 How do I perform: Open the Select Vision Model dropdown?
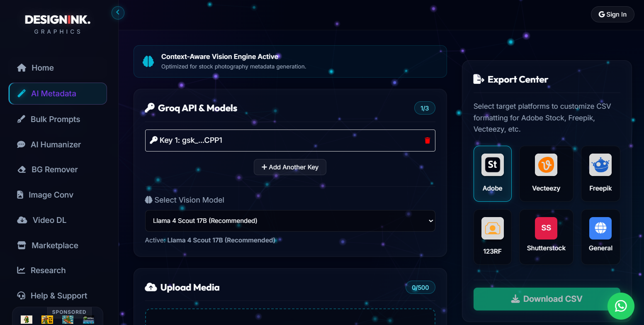(290, 221)
